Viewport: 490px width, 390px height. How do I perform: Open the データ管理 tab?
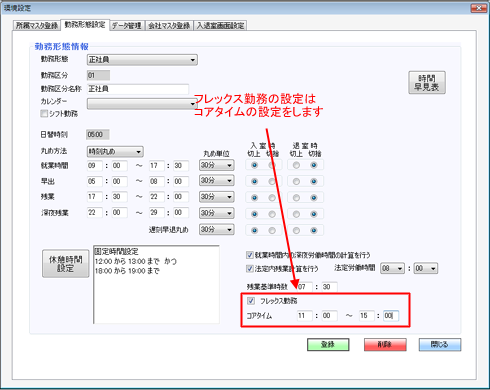click(127, 26)
